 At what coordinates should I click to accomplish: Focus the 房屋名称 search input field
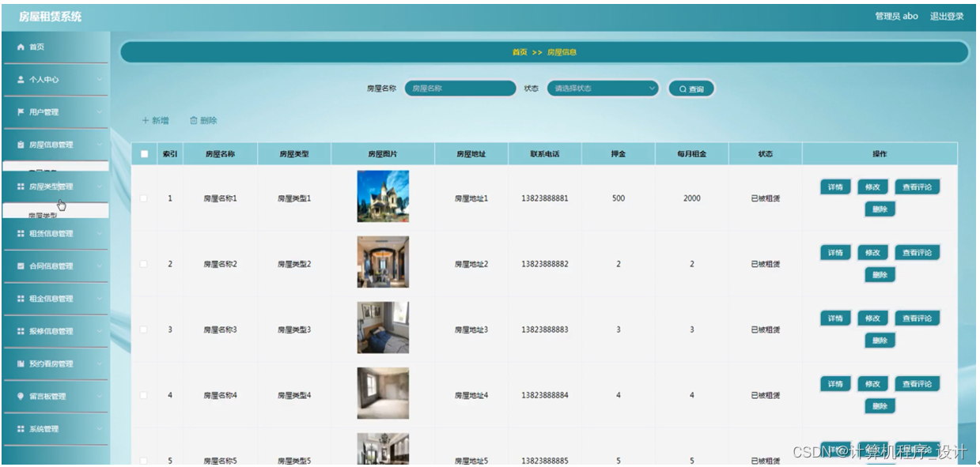pyautogui.click(x=460, y=89)
